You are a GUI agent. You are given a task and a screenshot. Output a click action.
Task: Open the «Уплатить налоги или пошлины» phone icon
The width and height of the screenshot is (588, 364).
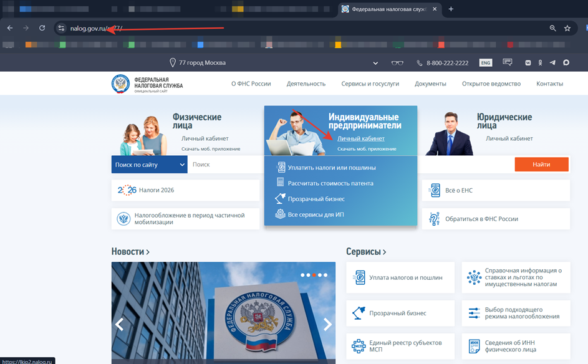pos(281,167)
